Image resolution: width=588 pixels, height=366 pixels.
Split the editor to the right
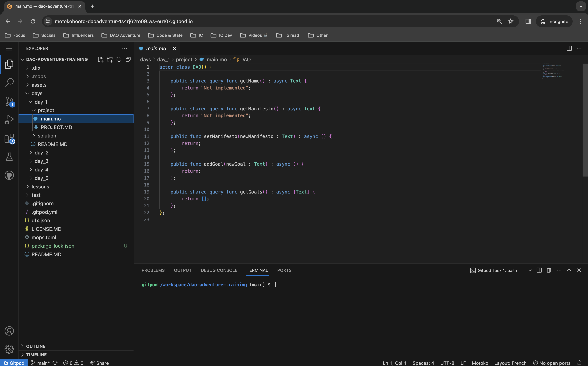pyautogui.click(x=569, y=48)
